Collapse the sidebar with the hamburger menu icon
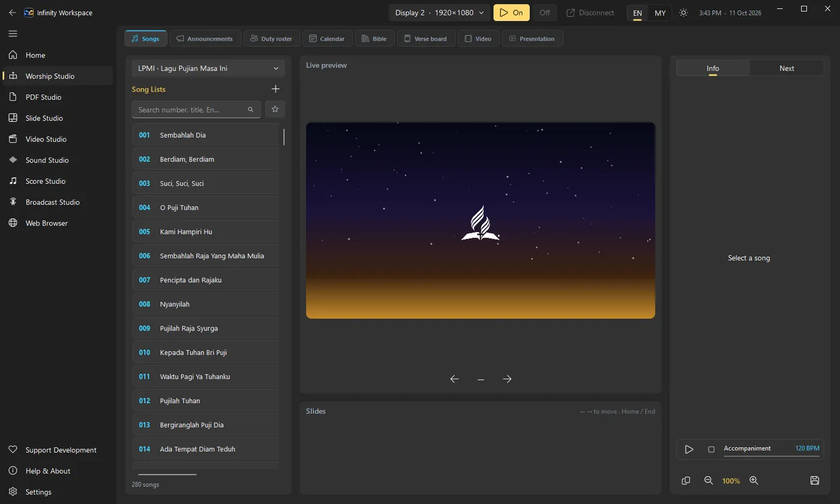The height and width of the screenshot is (504, 840). [13, 34]
